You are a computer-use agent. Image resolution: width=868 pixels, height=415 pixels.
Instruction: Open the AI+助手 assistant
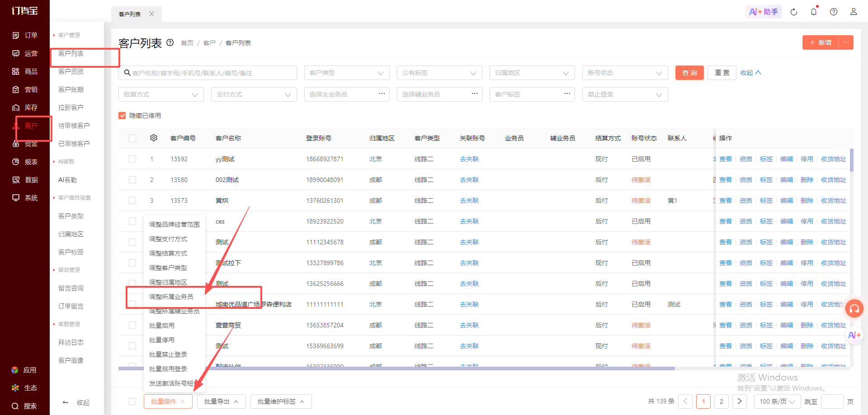pos(763,12)
